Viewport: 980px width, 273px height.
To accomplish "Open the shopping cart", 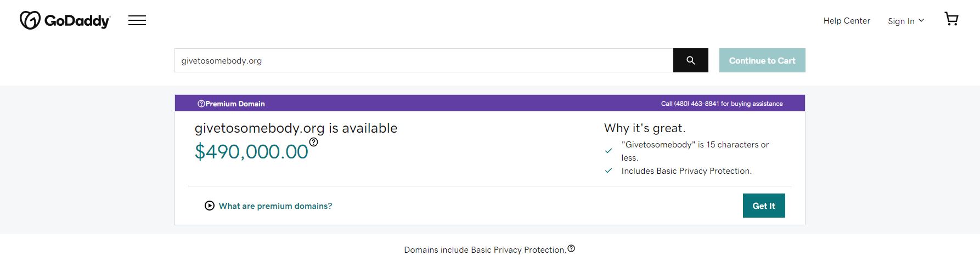I will pos(951,19).
